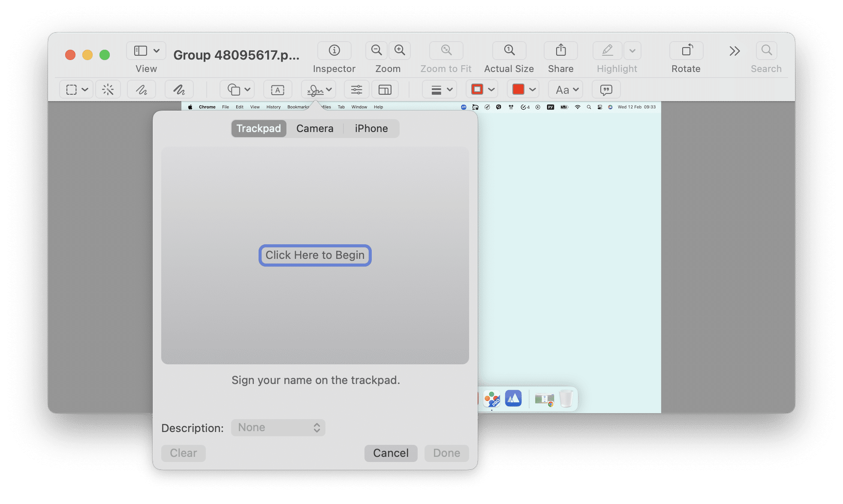Open the Trackpad tab
The width and height of the screenshot is (843, 504).
[x=258, y=128]
